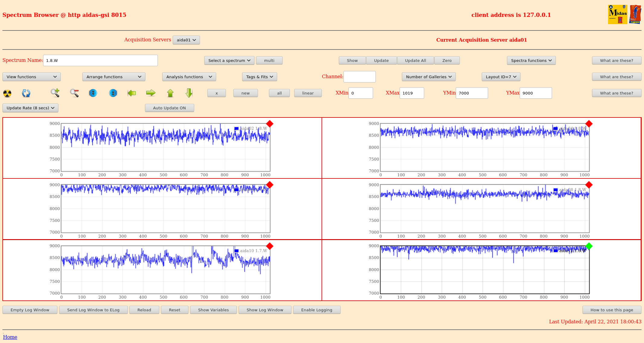
Task: Expand the Number of Galleries dropdown
Action: 429,77
